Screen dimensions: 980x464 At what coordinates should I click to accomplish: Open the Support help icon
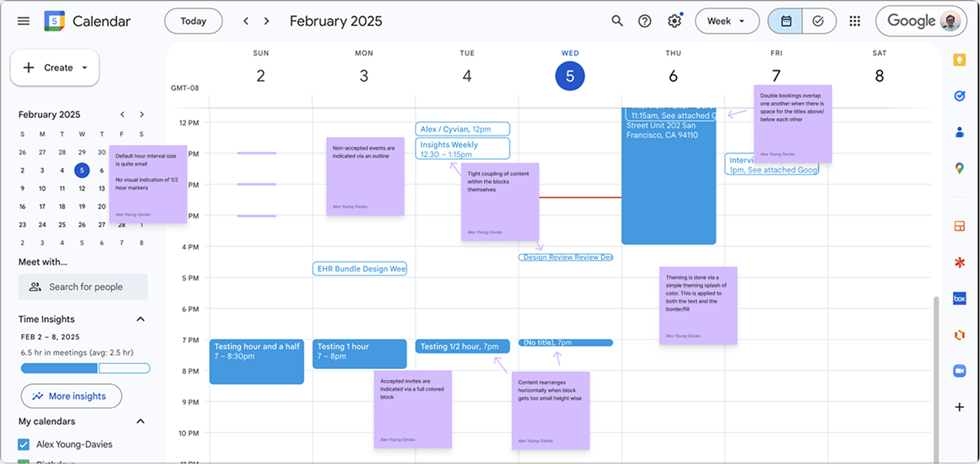pos(645,21)
